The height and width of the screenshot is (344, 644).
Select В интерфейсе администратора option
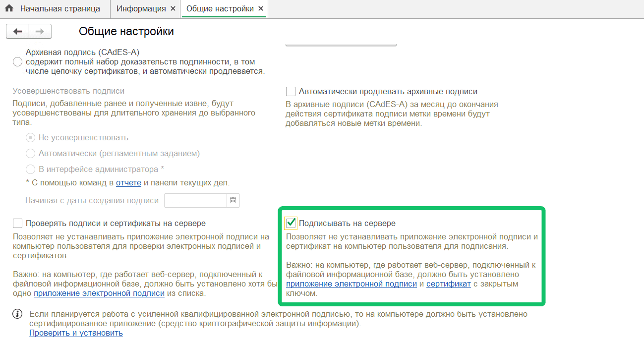pos(31,170)
